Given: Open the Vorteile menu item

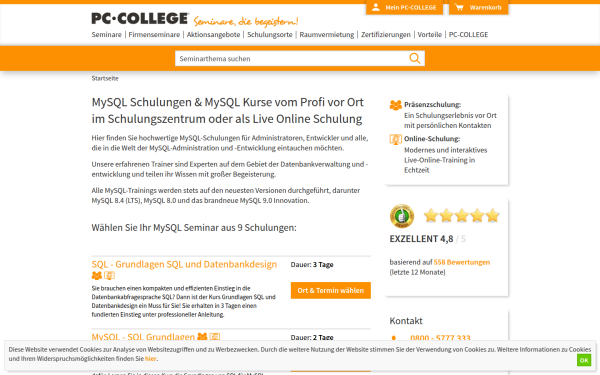Looking at the screenshot, I should point(430,34).
